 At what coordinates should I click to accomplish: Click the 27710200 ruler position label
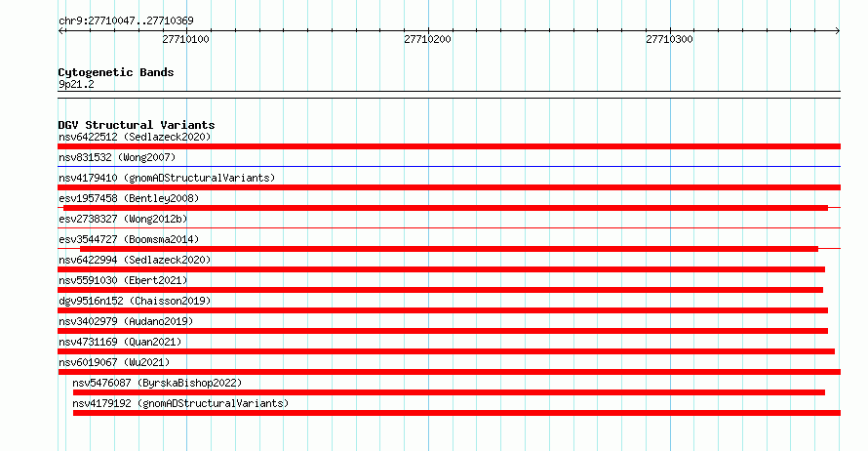(x=427, y=39)
